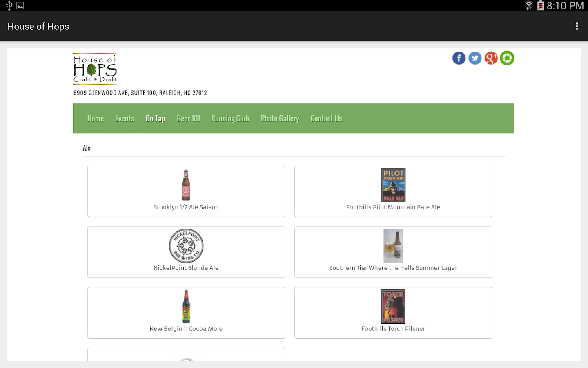Click the Foothills Torch Pilsner image

pyautogui.click(x=393, y=306)
